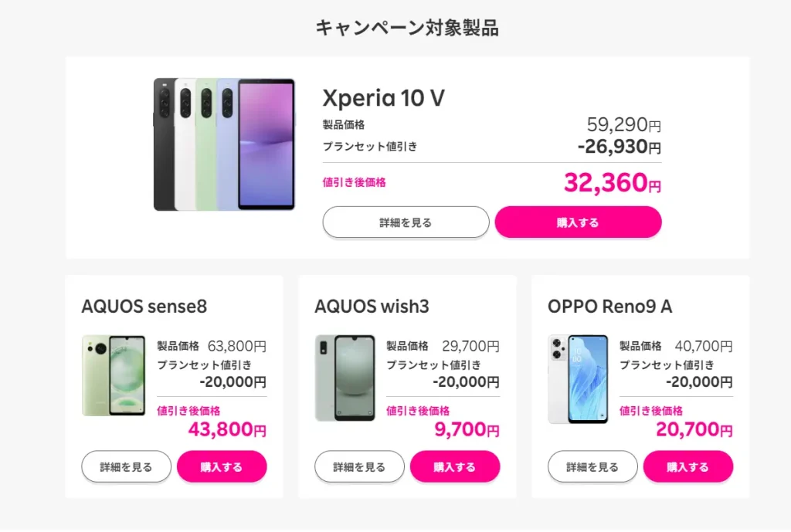
Task: Open Xperia 10 V details via 詳細を見る
Action: click(406, 222)
